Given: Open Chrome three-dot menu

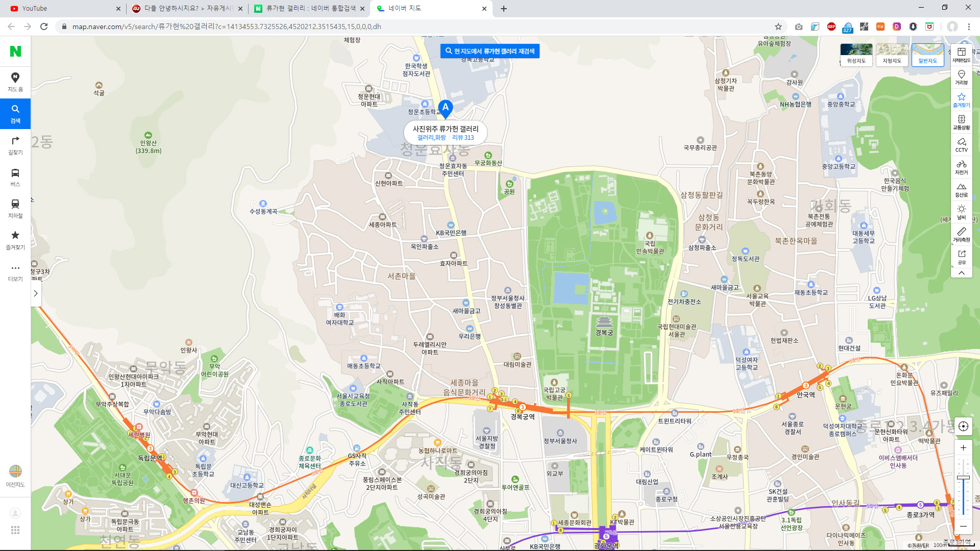Looking at the screenshot, I should click(969, 27).
